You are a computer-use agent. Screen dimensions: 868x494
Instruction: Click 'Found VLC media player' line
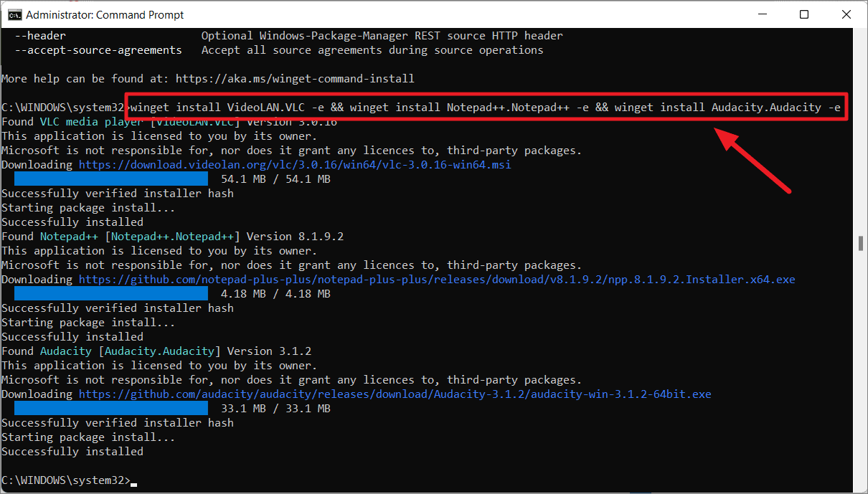click(x=169, y=122)
